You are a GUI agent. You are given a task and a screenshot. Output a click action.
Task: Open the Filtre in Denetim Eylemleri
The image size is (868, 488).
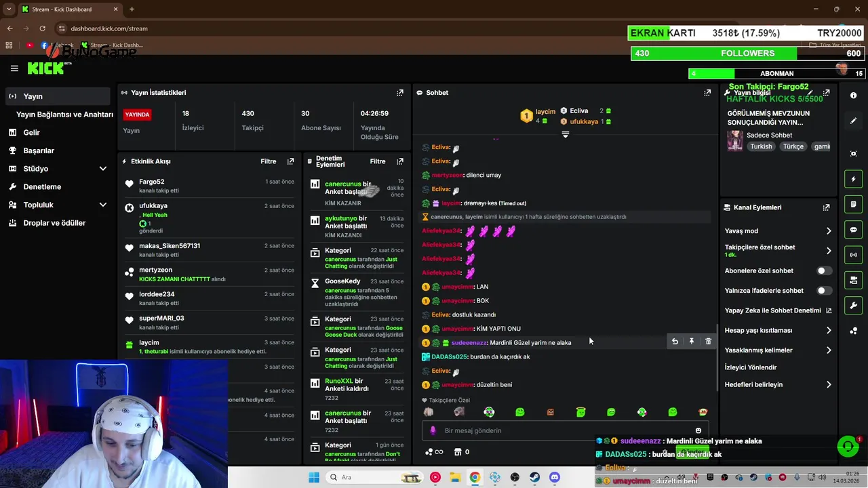point(378,161)
